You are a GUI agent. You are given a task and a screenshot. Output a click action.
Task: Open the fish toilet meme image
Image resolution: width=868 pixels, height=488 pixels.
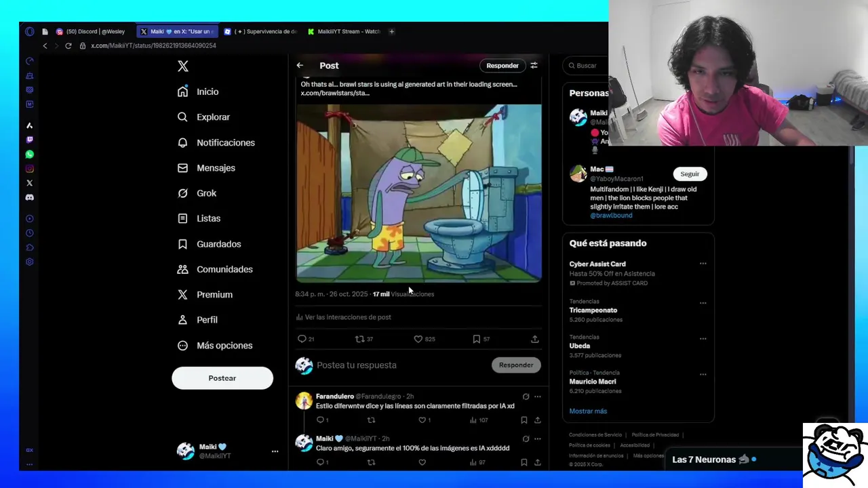419,192
